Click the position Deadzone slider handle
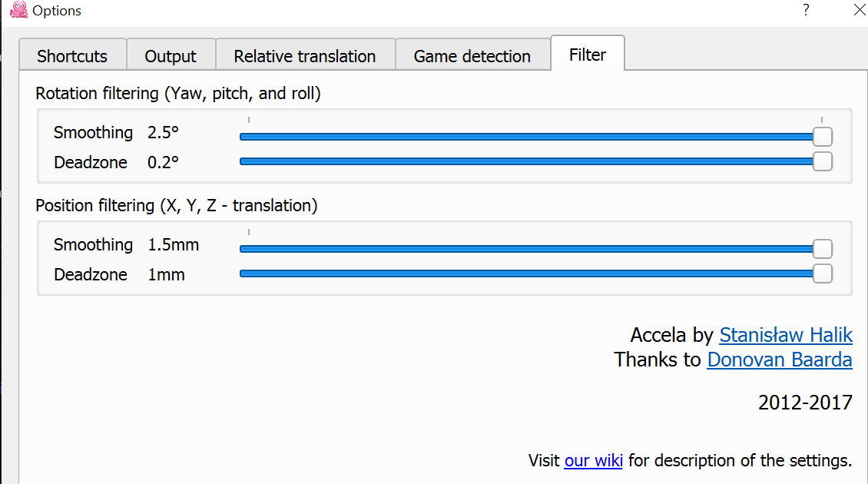 tap(823, 273)
